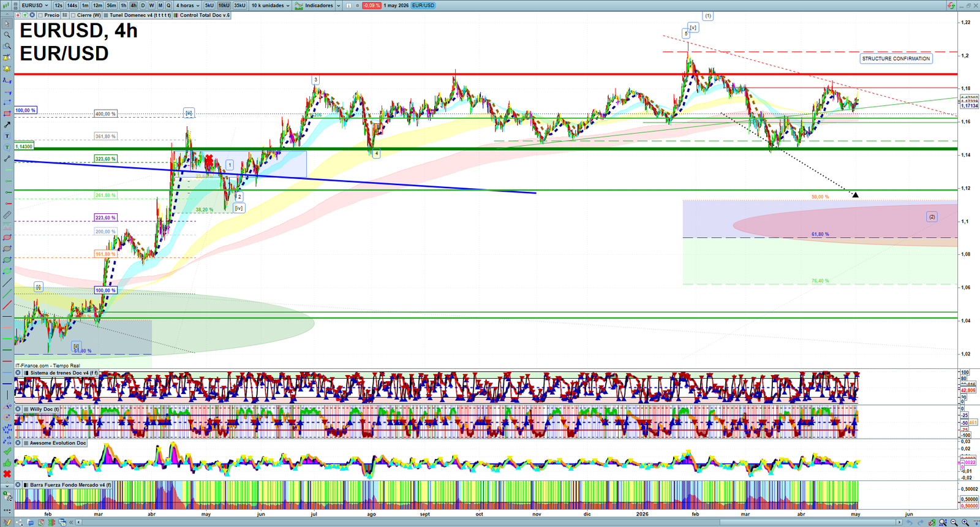980x527 pixels.
Task: Select the alert with cursor tool
Action: (x=7, y=57)
